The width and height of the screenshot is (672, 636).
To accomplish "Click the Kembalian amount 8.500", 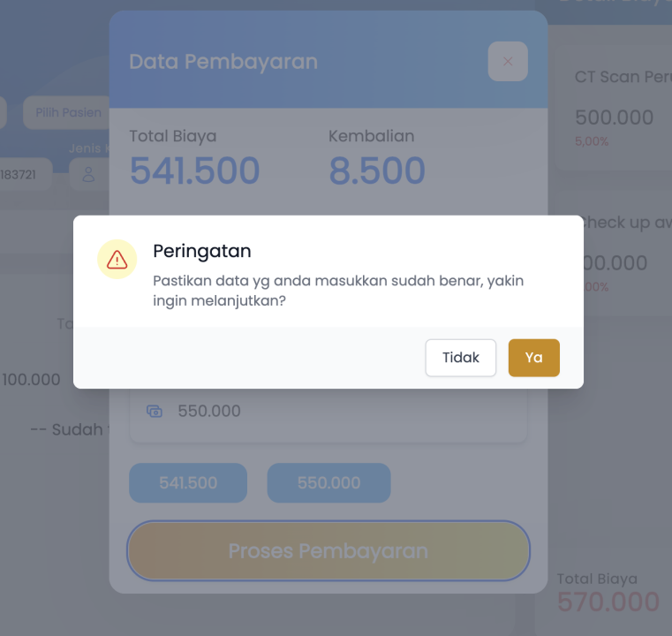I will tap(377, 171).
